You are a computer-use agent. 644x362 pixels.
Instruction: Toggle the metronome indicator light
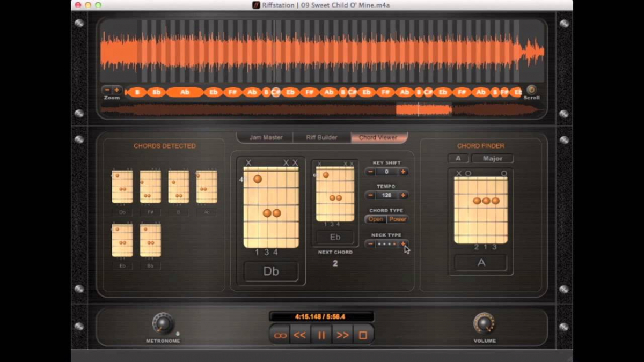178,334
